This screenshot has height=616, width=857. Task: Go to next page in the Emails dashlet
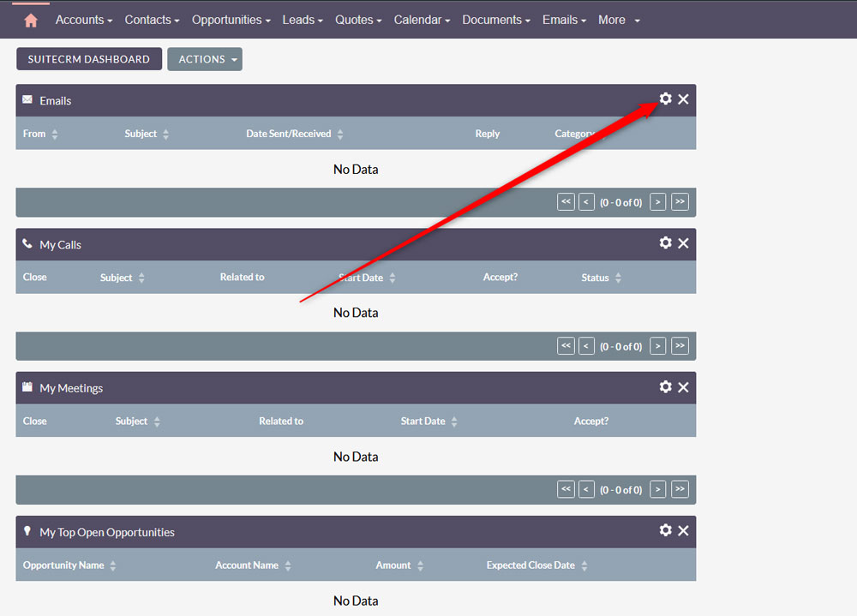pyautogui.click(x=657, y=201)
